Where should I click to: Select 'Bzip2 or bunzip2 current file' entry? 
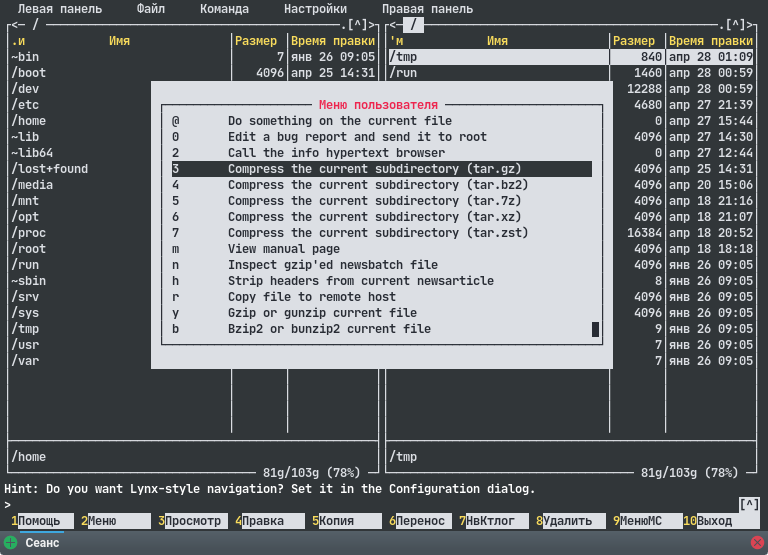[382, 329]
